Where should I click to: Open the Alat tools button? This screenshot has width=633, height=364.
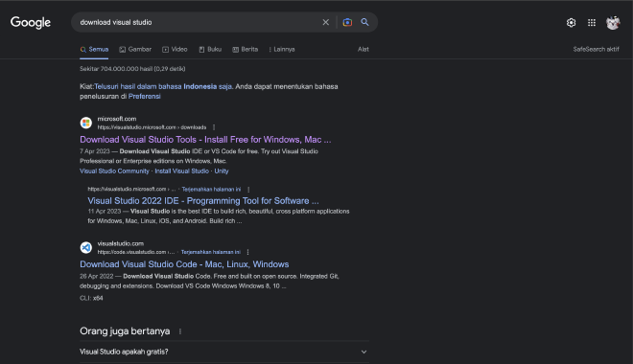point(363,49)
